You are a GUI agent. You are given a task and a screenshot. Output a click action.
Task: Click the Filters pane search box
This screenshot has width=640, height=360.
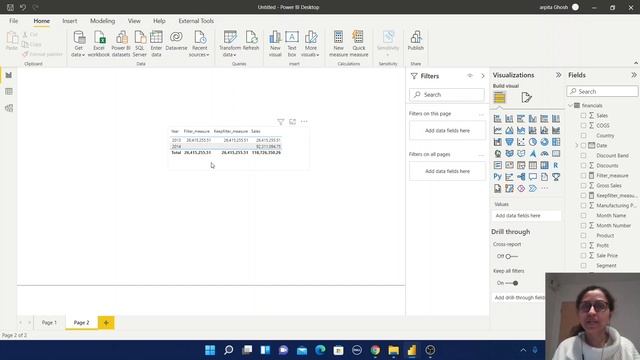[447, 95]
